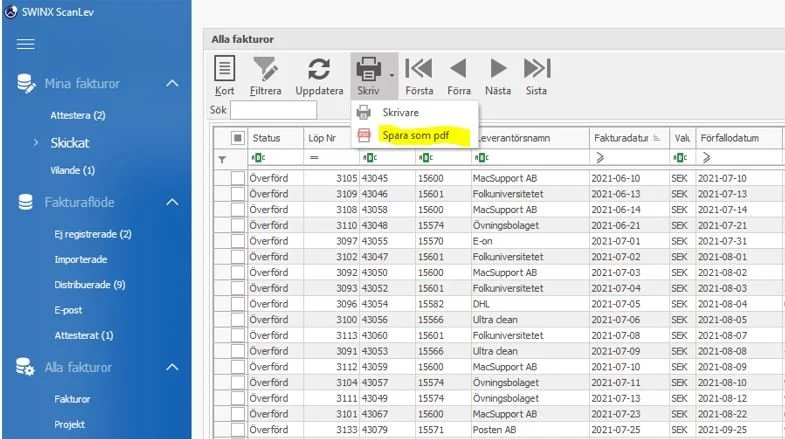Choose Spara som pdf menu item
This screenshot has height=439, width=785.
(415, 135)
